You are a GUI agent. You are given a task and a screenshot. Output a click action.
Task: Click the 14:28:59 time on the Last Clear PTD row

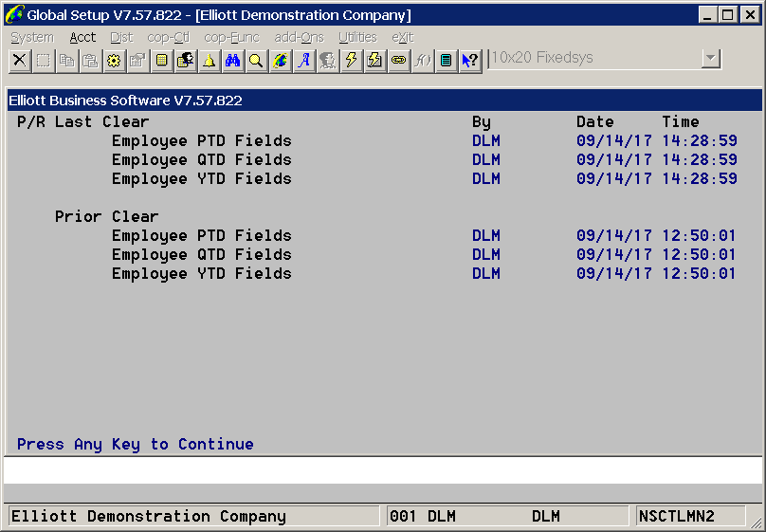click(x=700, y=140)
